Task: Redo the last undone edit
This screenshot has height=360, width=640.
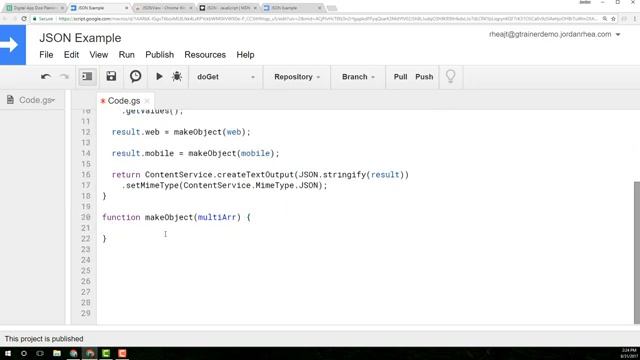Action: point(64,77)
